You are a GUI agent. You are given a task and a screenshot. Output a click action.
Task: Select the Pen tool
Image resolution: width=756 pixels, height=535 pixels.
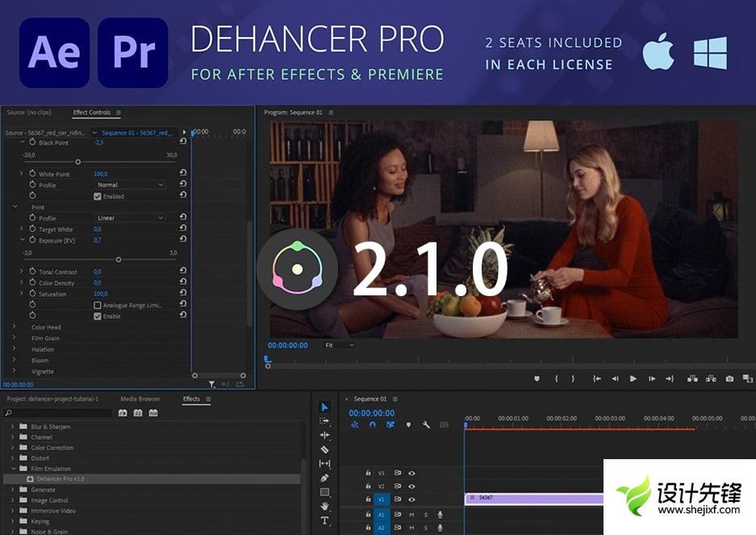[324, 478]
